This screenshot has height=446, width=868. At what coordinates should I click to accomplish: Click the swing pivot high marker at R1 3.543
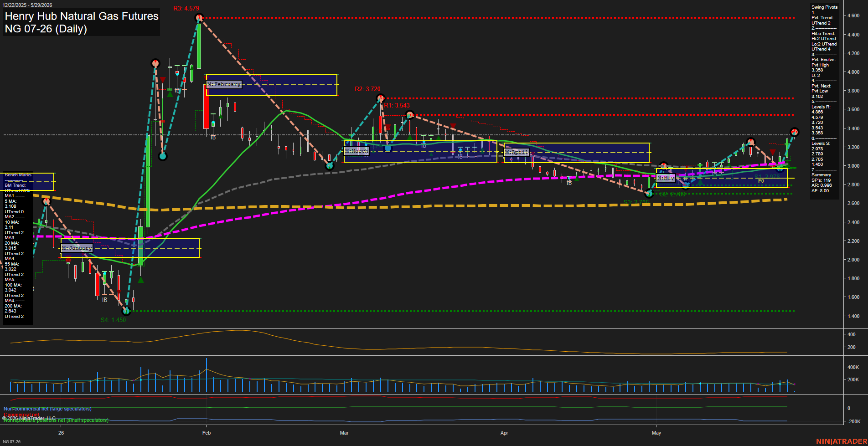(x=410, y=114)
